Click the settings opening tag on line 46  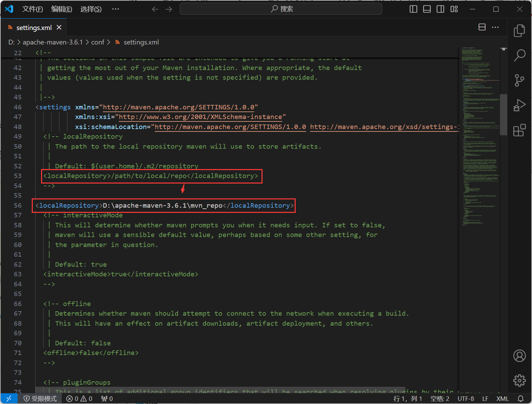point(53,107)
